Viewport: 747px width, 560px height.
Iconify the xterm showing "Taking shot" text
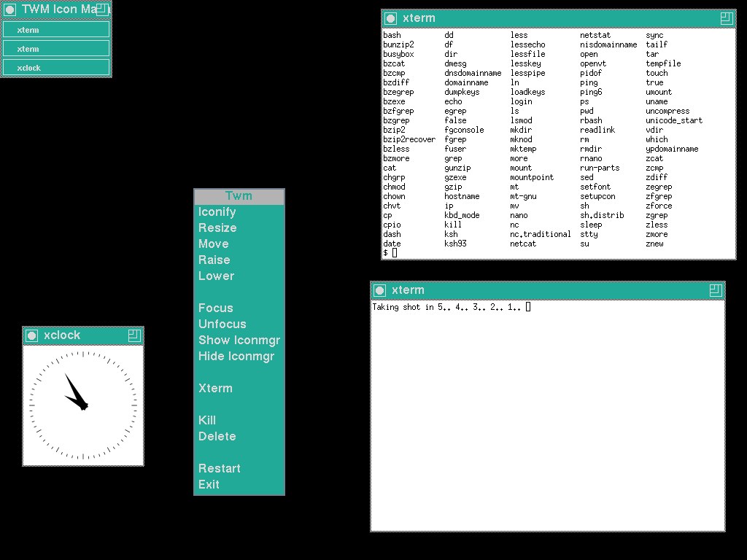[x=380, y=290]
